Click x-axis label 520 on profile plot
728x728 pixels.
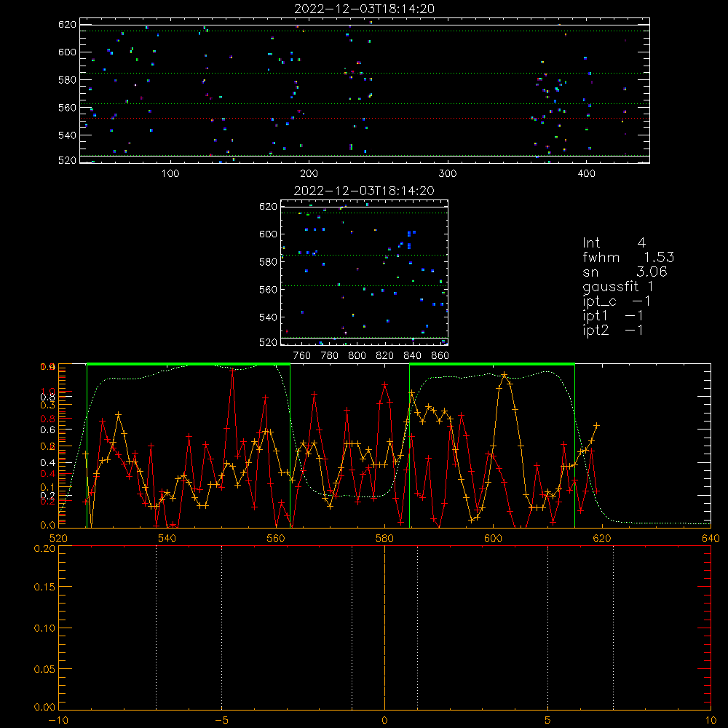(x=58, y=538)
